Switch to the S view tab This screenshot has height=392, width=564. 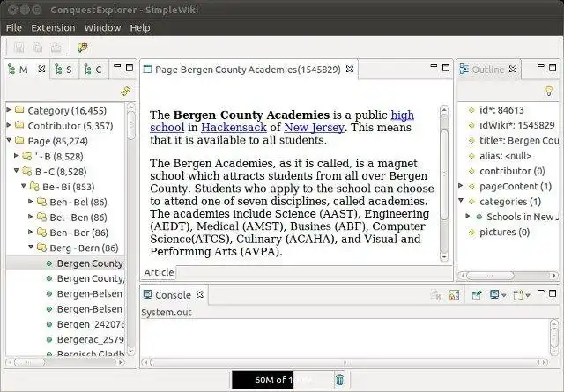[63, 70]
